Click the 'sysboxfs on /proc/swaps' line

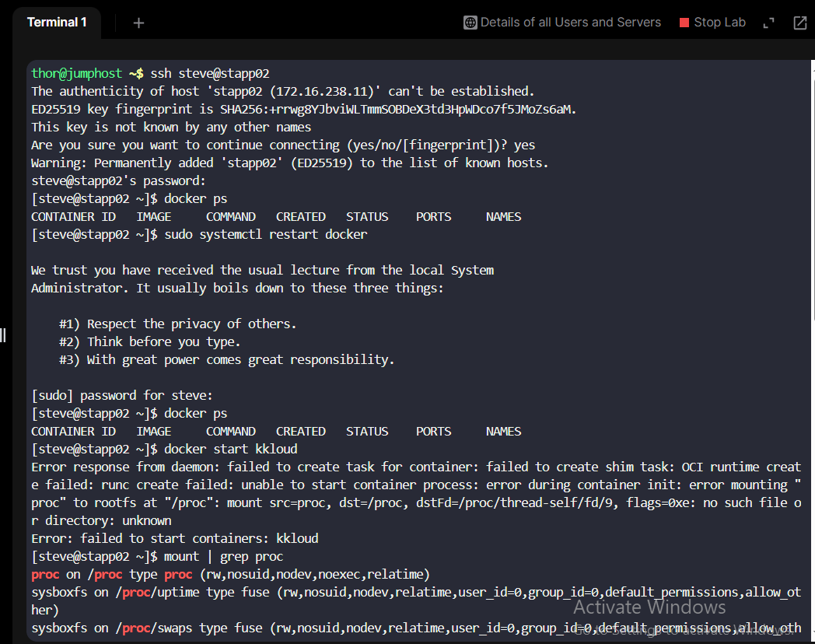416,628
